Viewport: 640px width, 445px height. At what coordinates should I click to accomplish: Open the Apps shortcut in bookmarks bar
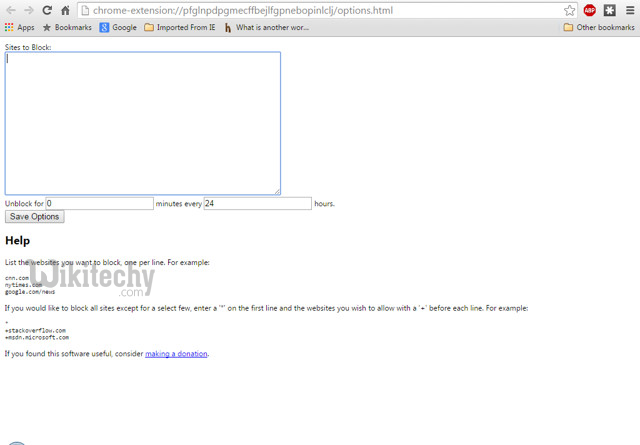[x=19, y=27]
